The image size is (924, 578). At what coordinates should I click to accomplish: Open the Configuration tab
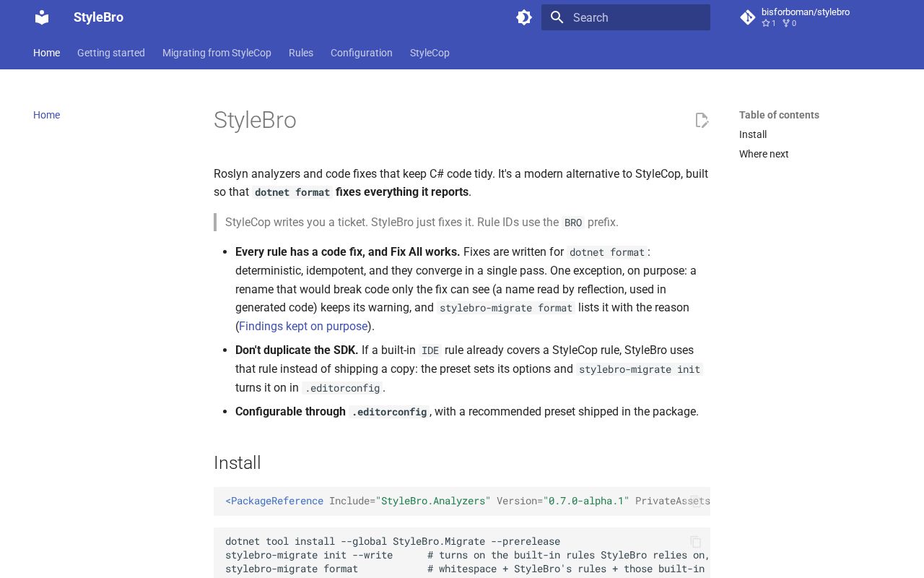click(x=362, y=53)
